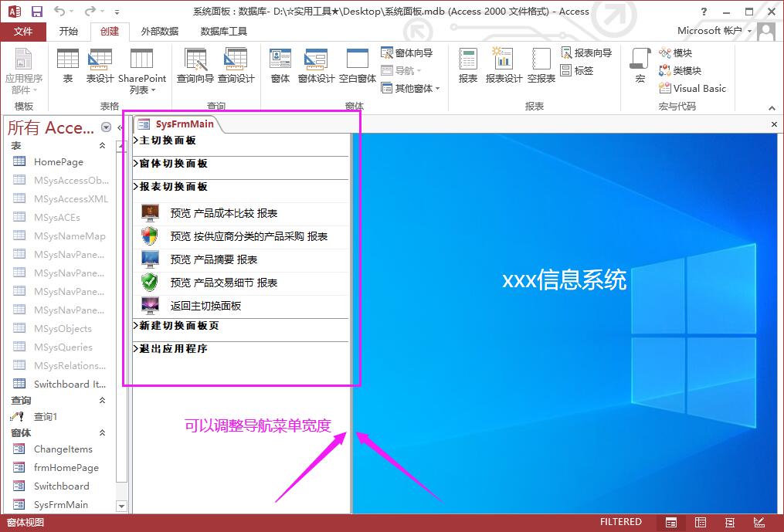Select MSysAccessXML table
Viewport: 784px width, 532px height.
(x=60, y=199)
